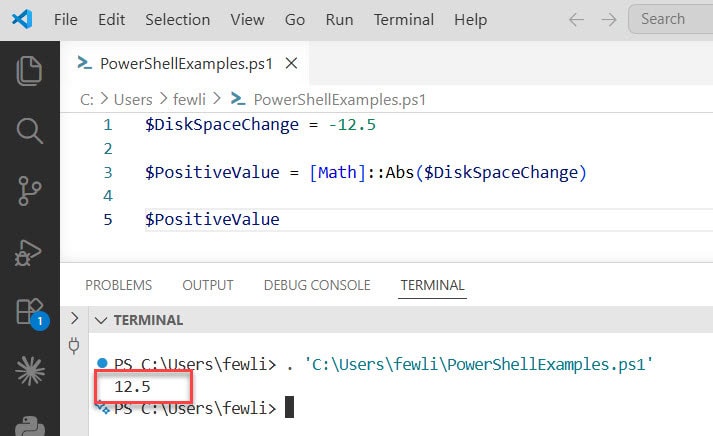
Task: Open the Edit menu
Action: pos(111,20)
